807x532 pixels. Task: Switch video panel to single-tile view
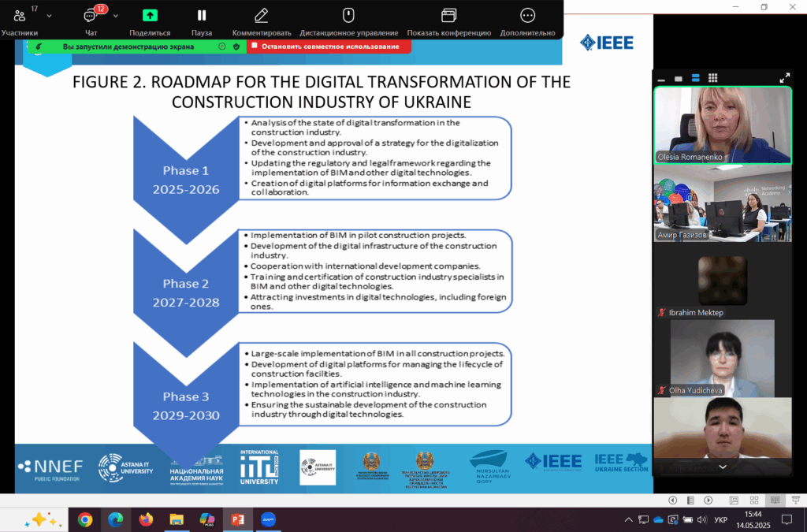click(x=679, y=79)
